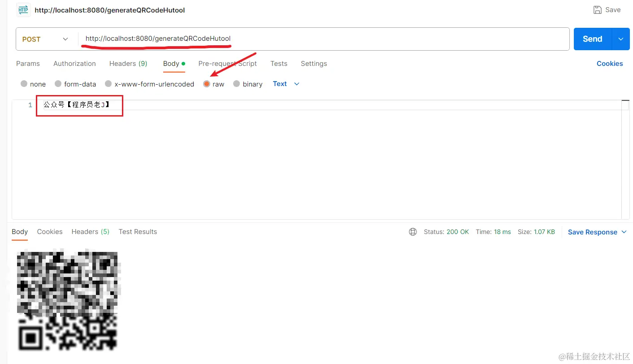Expand the Save Response dropdown

pos(624,232)
